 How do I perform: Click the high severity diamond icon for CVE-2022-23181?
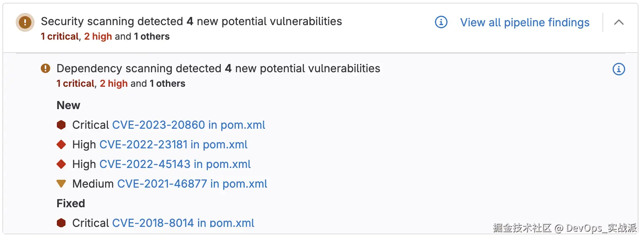[x=61, y=144]
